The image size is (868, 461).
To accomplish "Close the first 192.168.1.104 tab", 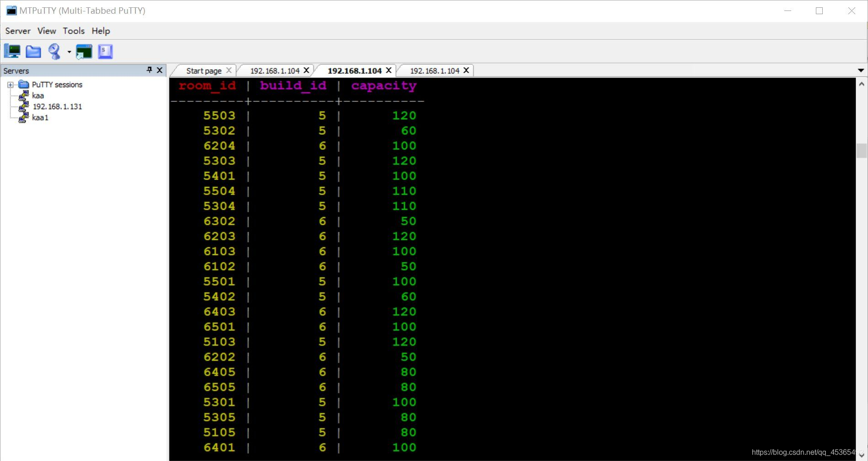I will [306, 70].
